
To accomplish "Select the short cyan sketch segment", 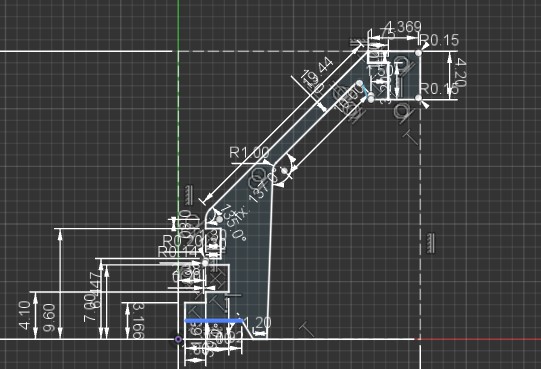I will (365, 91).
